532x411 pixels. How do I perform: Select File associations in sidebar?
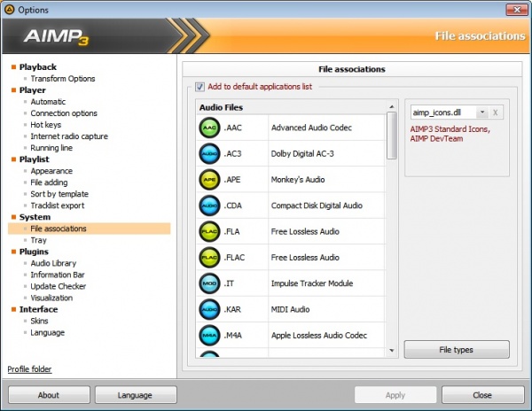(90, 229)
